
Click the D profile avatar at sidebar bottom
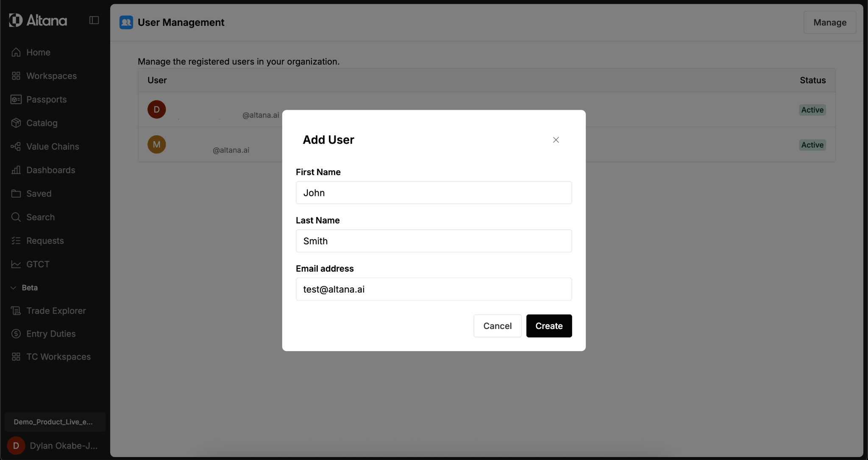pos(16,446)
